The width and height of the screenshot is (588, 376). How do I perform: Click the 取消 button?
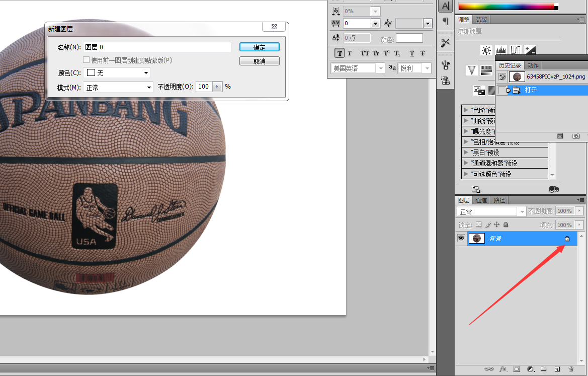pos(260,61)
